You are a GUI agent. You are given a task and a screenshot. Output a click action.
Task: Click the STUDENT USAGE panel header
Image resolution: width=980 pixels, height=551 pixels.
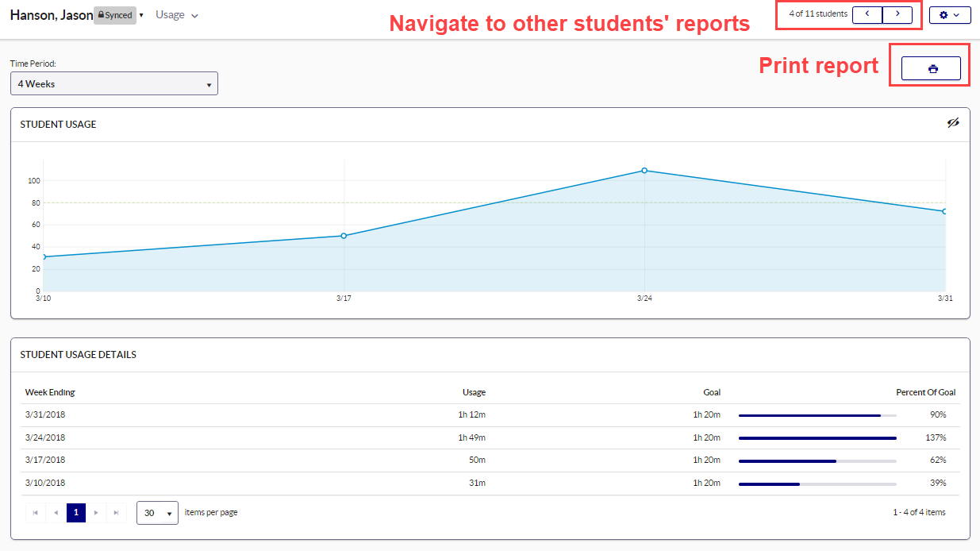coord(60,124)
